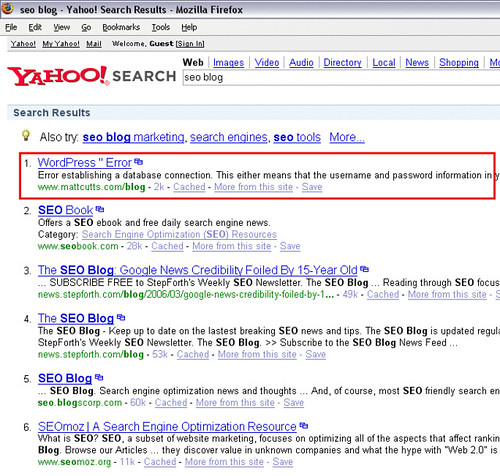Open new-window icon beside SEO Blog result 5

pos(99,377)
